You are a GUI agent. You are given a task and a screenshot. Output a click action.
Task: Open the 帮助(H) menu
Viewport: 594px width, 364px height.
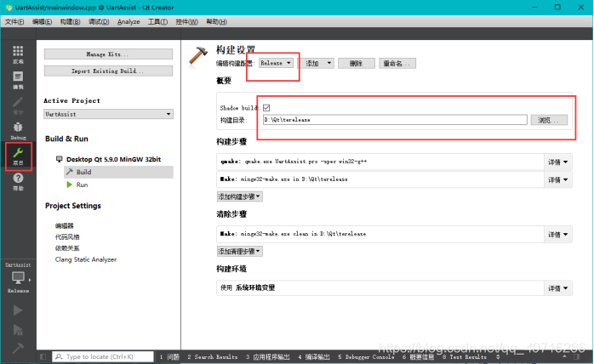(x=217, y=21)
